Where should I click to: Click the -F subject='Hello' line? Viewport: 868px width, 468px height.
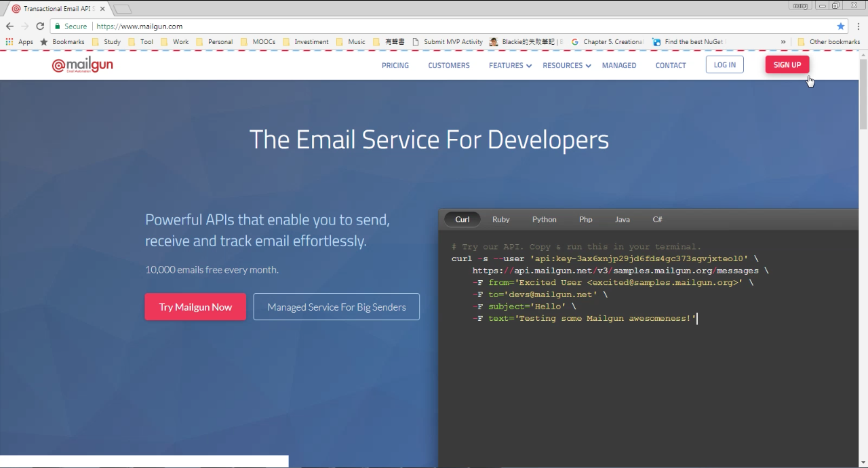(524, 307)
